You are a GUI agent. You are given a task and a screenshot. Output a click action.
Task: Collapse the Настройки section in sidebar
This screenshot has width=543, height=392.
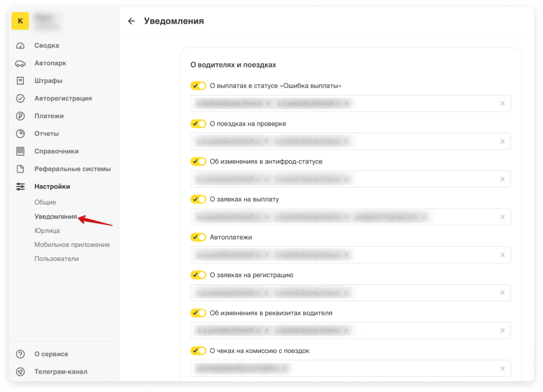pos(52,186)
